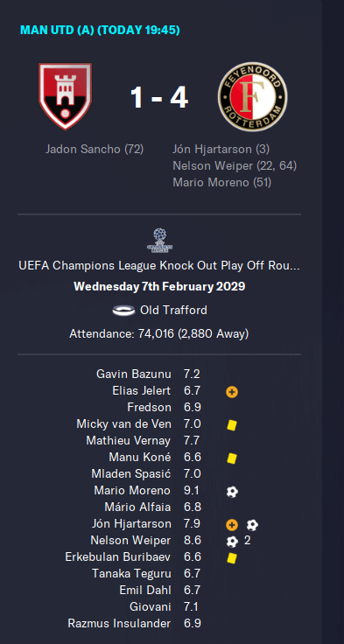Click Micky van de Ven's yellow card
Viewport: 344px width, 644px height.
pos(232,424)
